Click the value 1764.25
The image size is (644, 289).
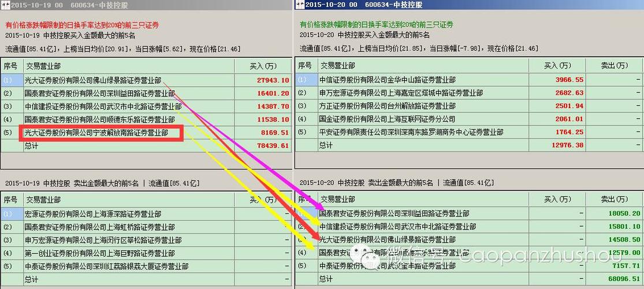[x=569, y=133]
